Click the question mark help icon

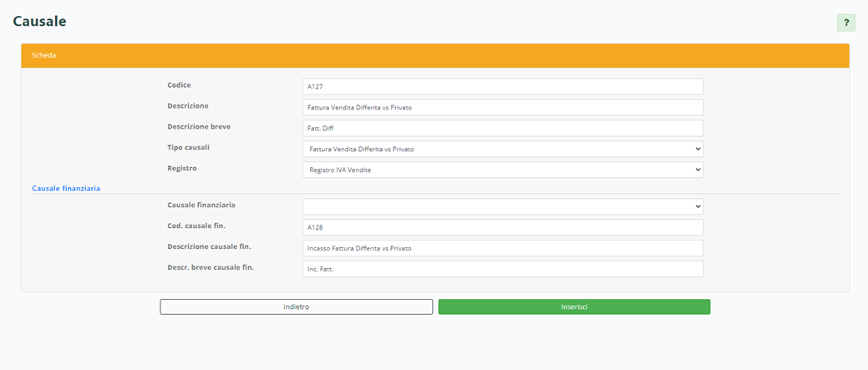[x=845, y=23]
